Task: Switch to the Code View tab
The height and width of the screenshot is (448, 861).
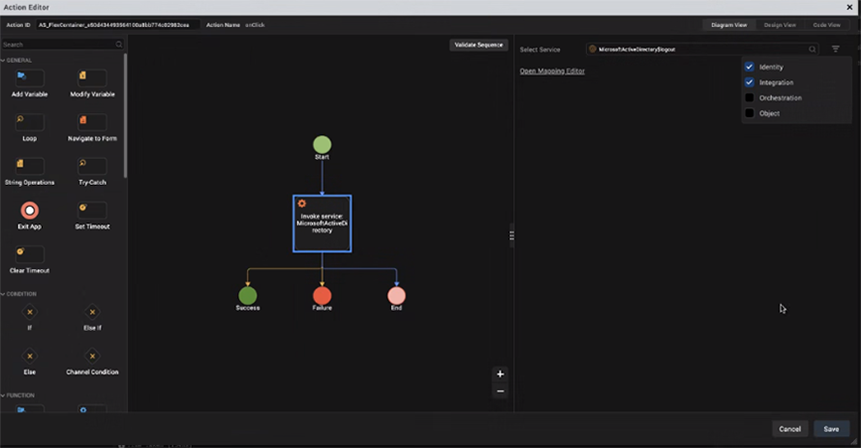Action: (x=826, y=25)
